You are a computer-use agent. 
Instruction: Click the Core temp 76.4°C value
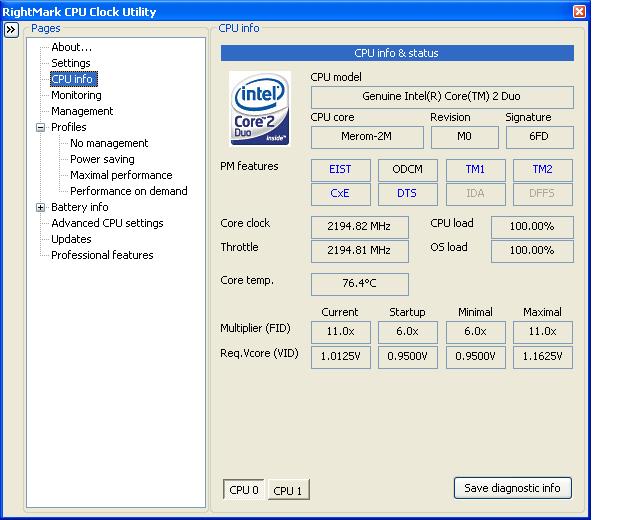point(359,284)
